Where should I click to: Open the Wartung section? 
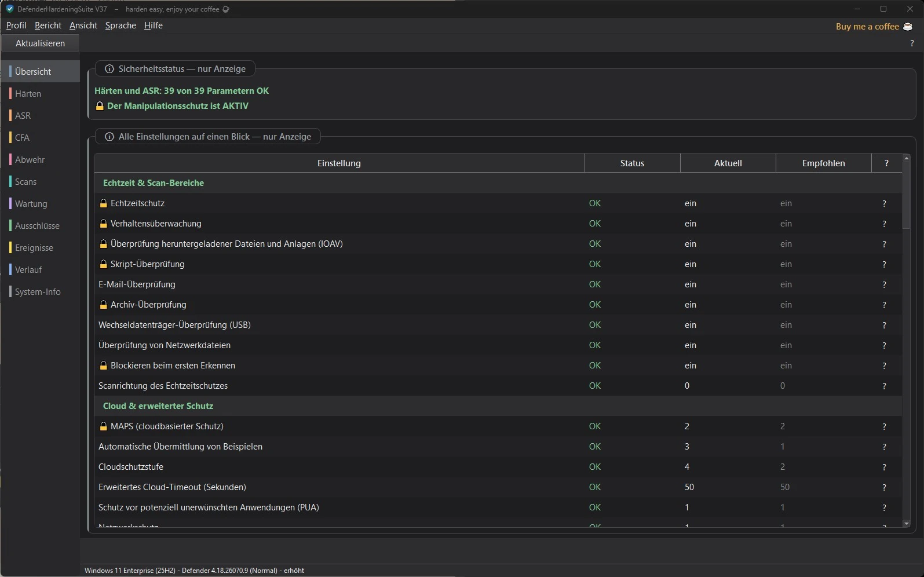[x=40, y=204]
